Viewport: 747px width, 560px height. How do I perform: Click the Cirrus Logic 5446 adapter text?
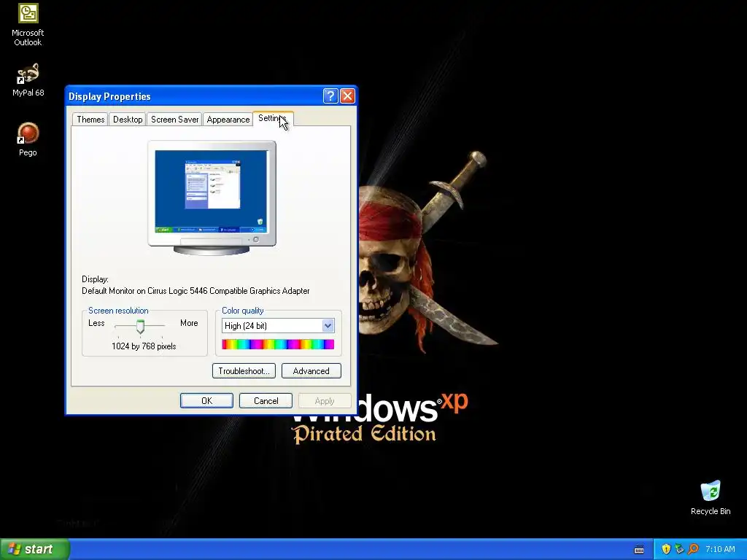tap(196, 291)
